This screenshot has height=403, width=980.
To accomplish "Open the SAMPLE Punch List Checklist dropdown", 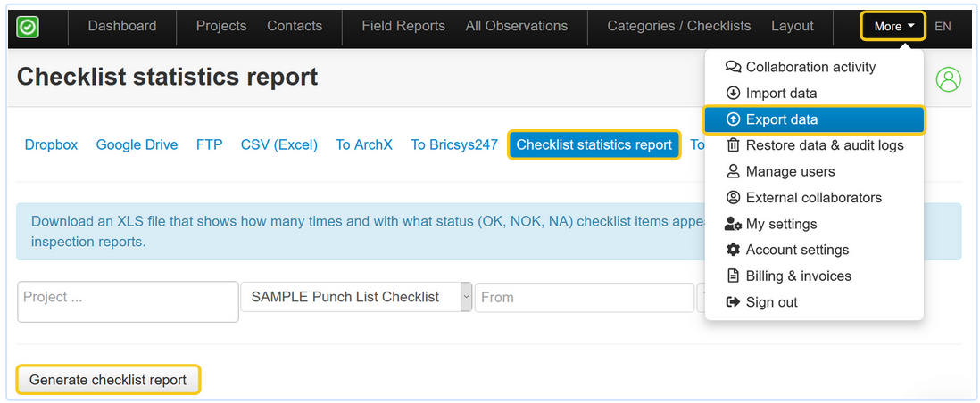I will [356, 297].
